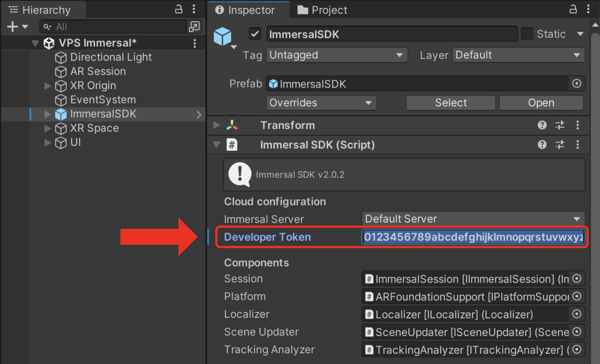Toggle the Static checkbox
The image size is (600, 364).
coord(527,34)
